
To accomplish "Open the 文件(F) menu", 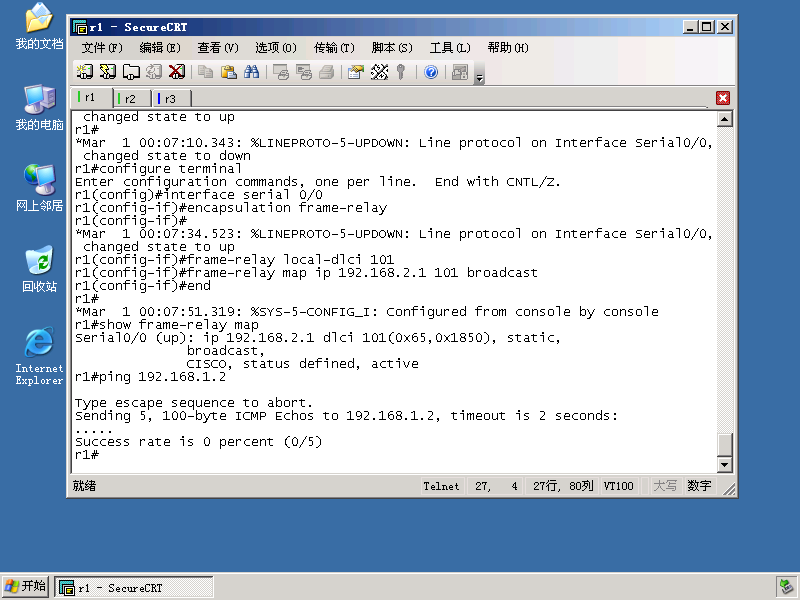I will pos(102,48).
